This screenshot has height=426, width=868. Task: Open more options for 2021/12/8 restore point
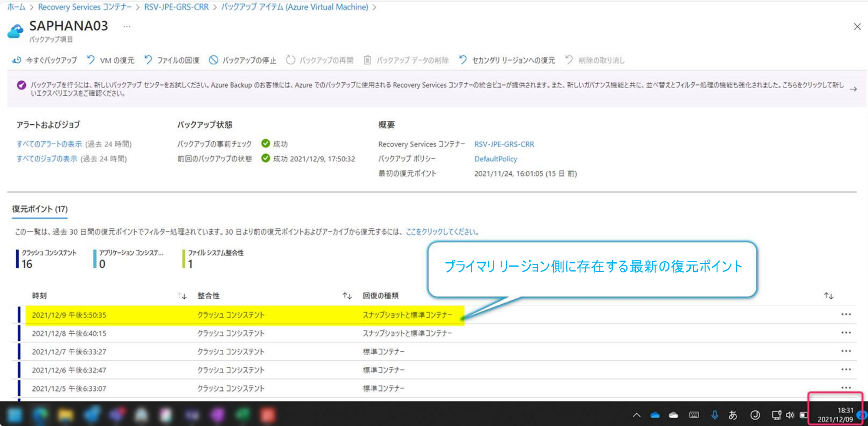pyautogui.click(x=846, y=333)
